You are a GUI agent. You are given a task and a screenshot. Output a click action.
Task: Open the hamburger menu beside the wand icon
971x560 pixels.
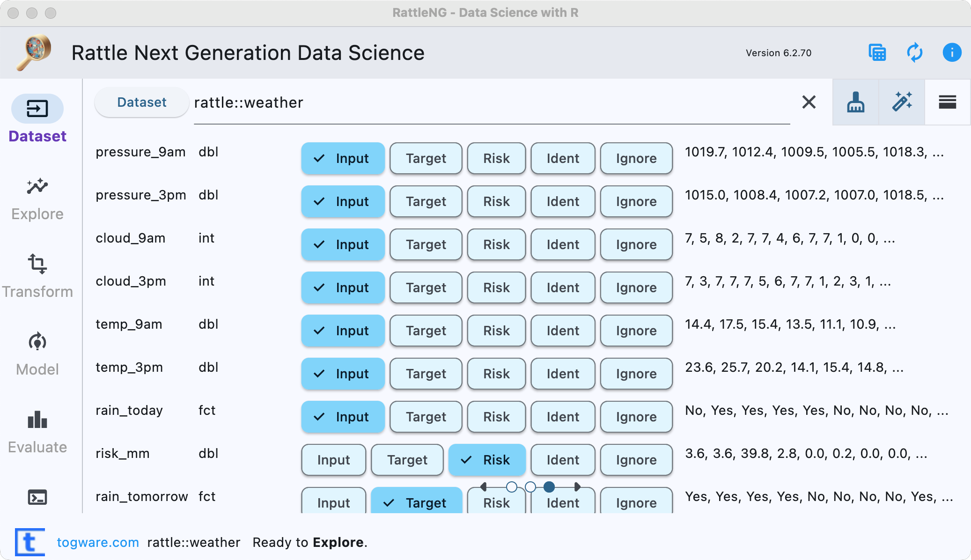point(947,102)
